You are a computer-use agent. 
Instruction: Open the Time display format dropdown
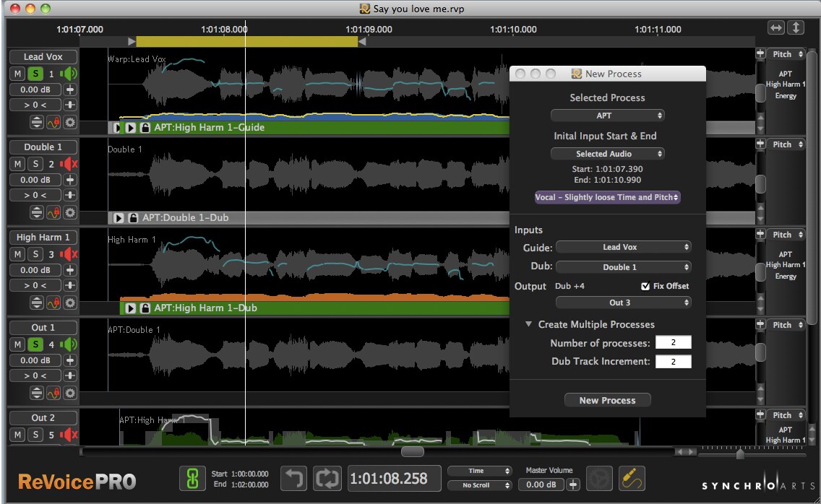480,471
